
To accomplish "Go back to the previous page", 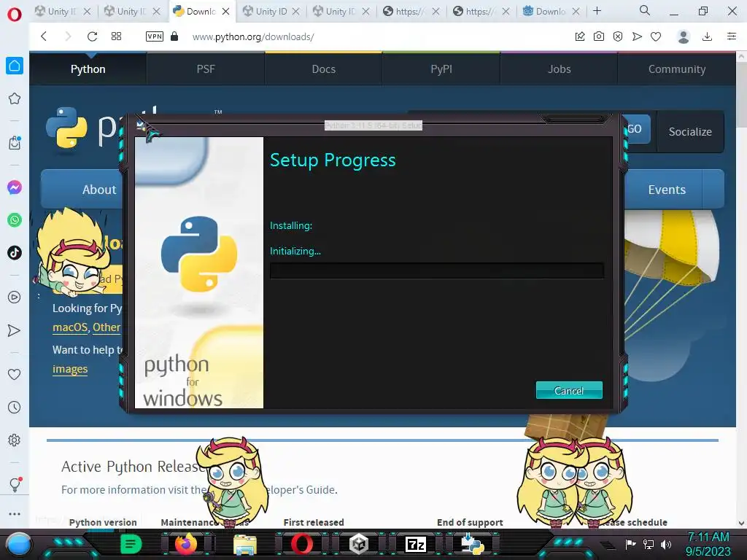I will pos(44,36).
